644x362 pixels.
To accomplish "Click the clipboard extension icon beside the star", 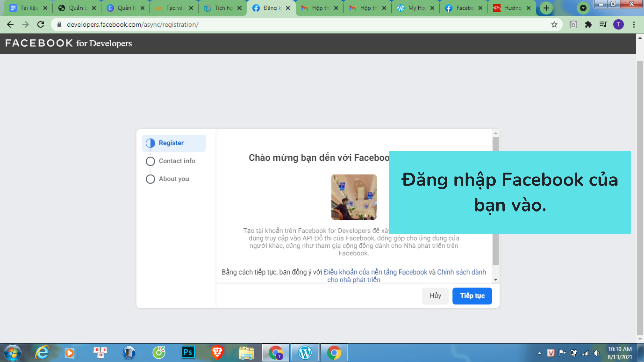I will 573,24.
